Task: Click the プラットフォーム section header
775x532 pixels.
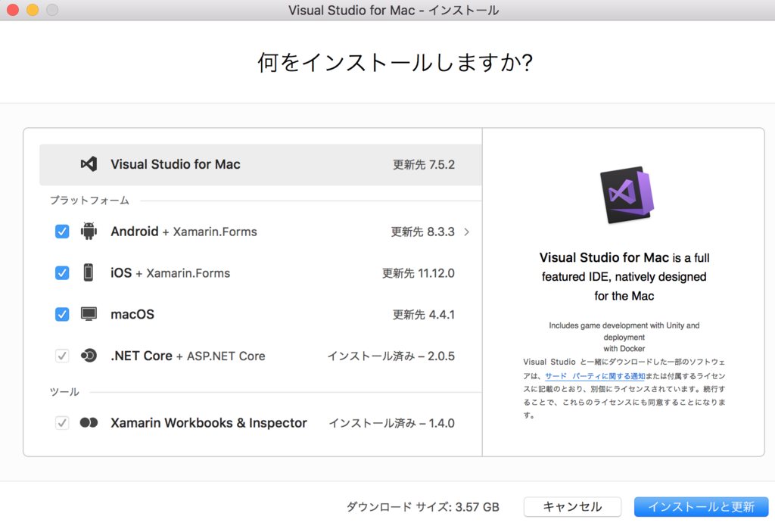Action: point(89,201)
